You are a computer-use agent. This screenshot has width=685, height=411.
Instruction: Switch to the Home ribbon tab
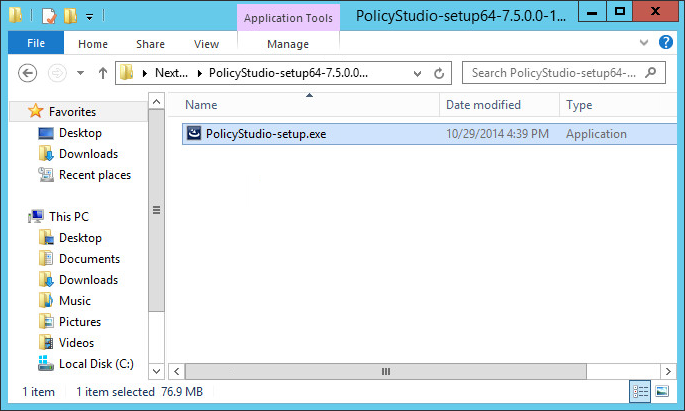click(93, 44)
